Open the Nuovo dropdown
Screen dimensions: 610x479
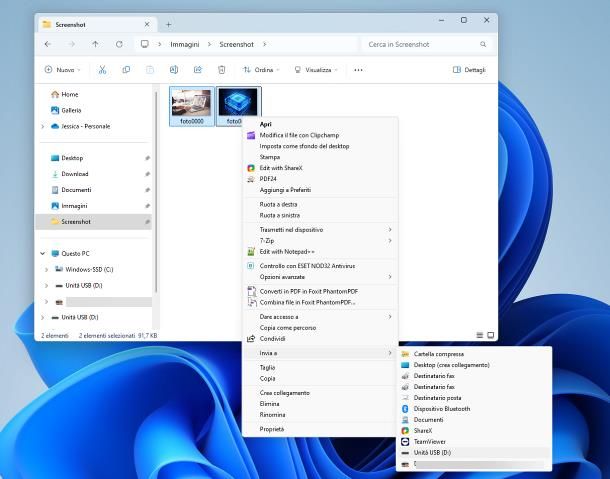pyautogui.click(x=63, y=70)
